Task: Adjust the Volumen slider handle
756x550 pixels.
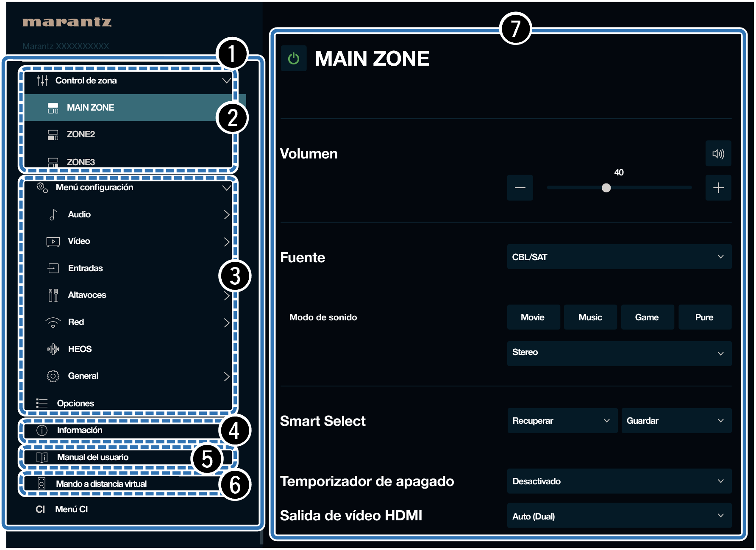Action: pyautogui.click(x=606, y=188)
